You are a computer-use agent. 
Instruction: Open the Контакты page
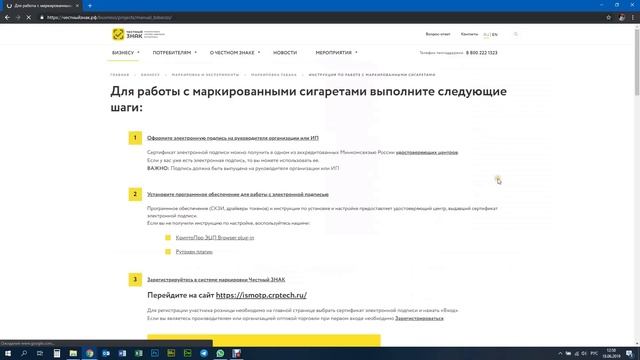pyautogui.click(x=469, y=34)
